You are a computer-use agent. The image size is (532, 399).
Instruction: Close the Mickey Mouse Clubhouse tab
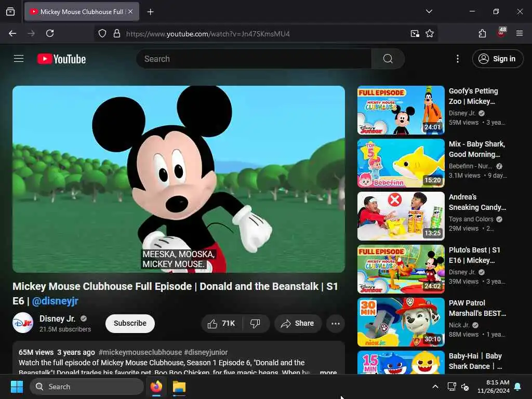coord(130,12)
